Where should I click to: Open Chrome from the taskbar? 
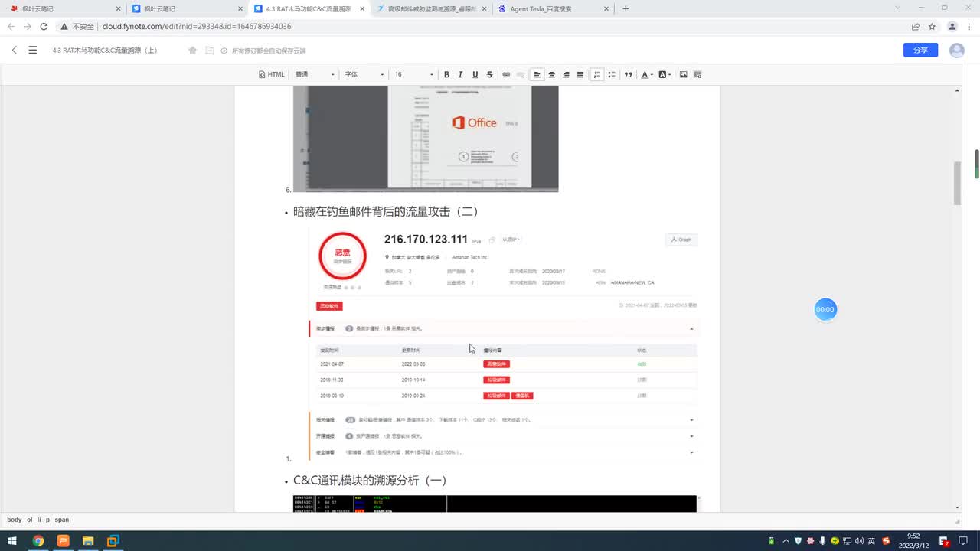38,540
